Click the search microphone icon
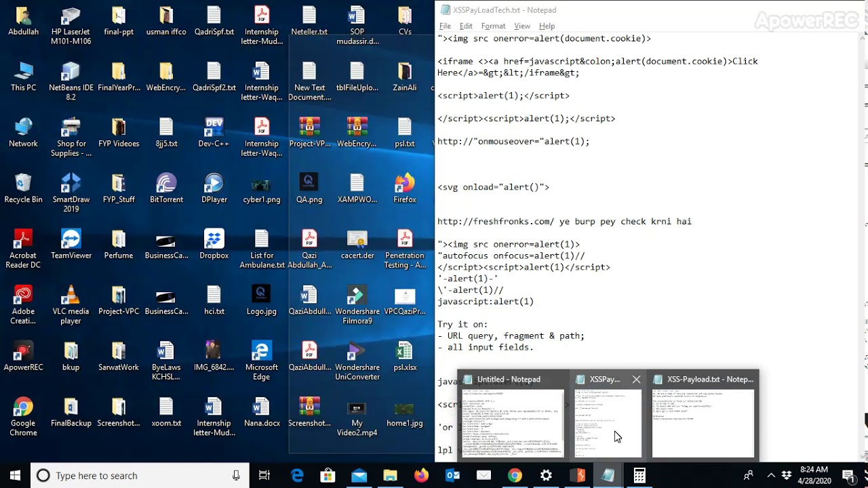 [x=236, y=476]
